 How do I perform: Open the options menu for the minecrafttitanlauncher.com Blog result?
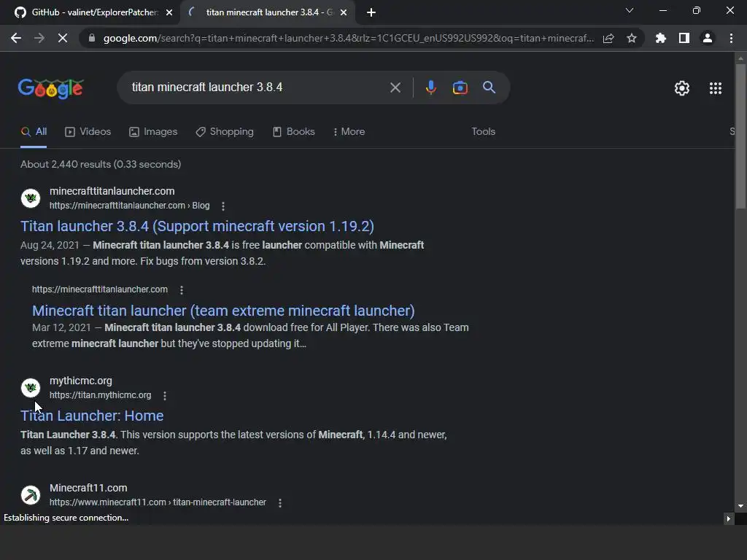point(223,206)
